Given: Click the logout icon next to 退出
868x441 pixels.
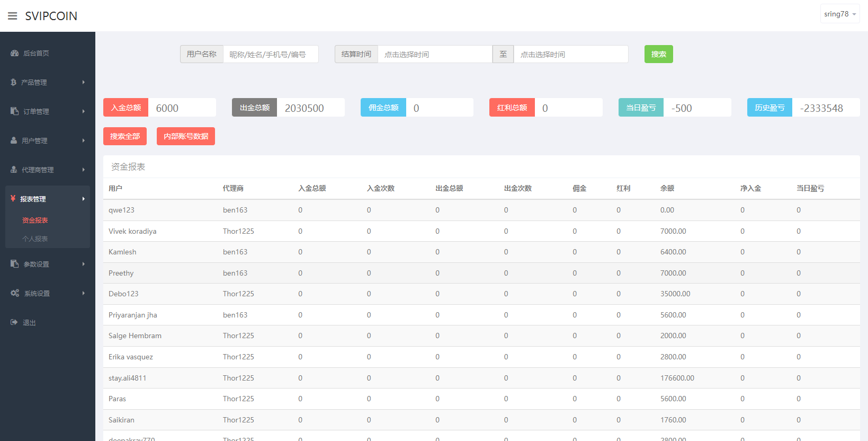Looking at the screenshot, I should coord(14,322).
